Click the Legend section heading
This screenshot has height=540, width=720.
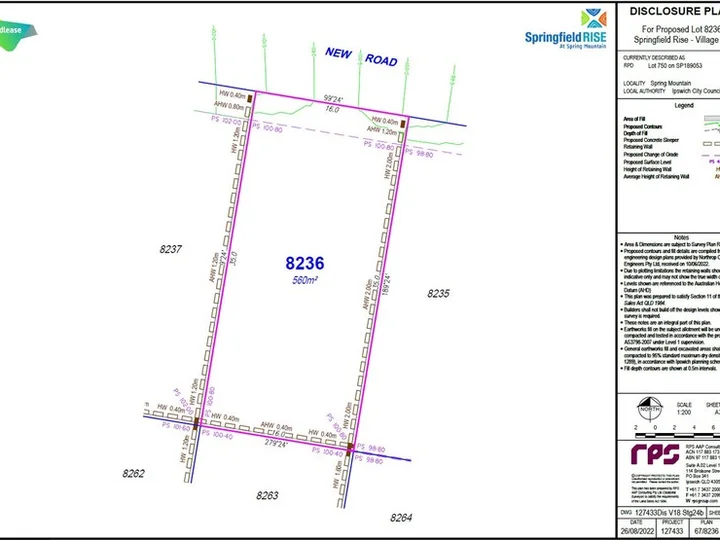point(684,104)
